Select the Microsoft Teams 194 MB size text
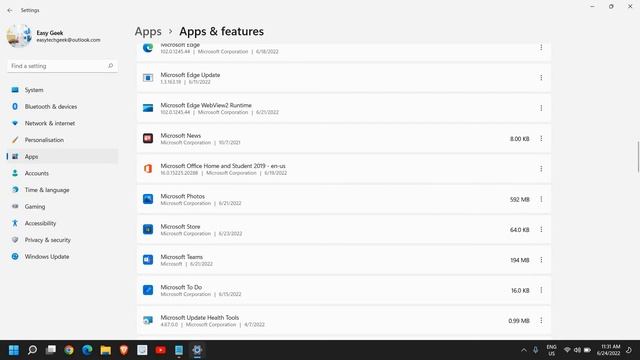This screenshot has width=640, height=360. [520, 260]
